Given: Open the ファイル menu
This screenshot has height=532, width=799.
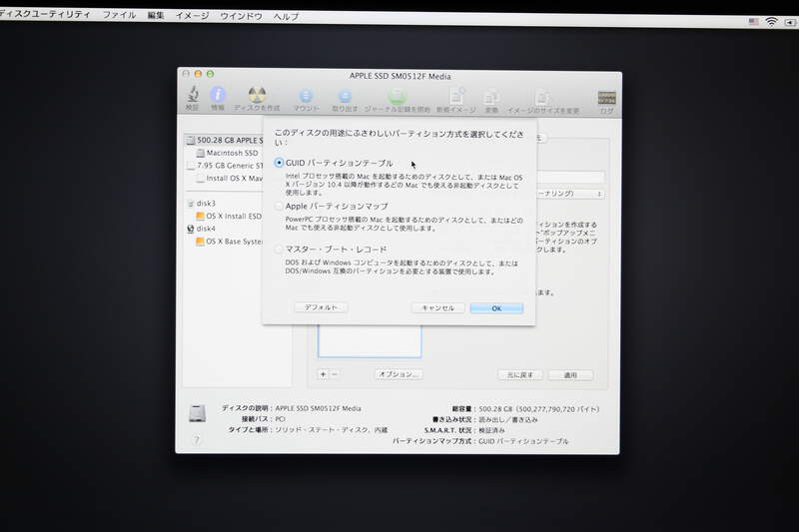Looking at the screenshot, I should point(119,17).
